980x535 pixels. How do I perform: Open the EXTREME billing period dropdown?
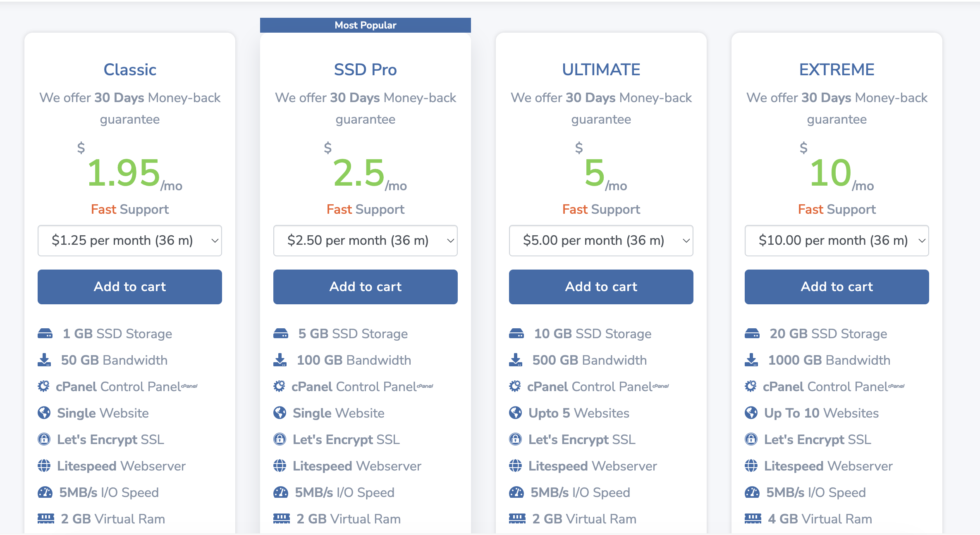(837, 241)
